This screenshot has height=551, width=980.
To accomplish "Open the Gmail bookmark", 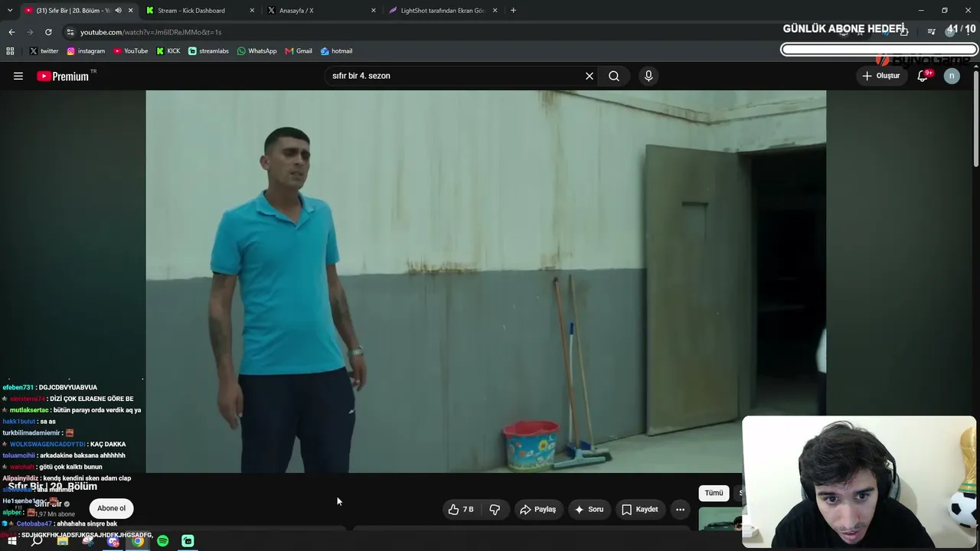I will 299,51.
